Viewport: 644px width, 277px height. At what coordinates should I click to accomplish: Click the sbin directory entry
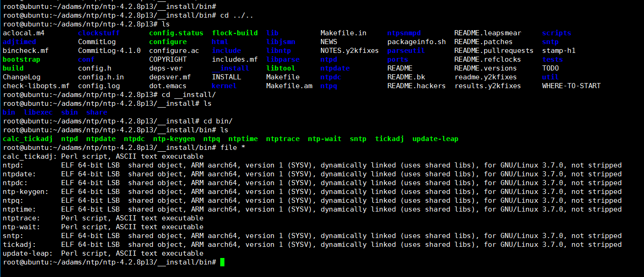[70, 112]
